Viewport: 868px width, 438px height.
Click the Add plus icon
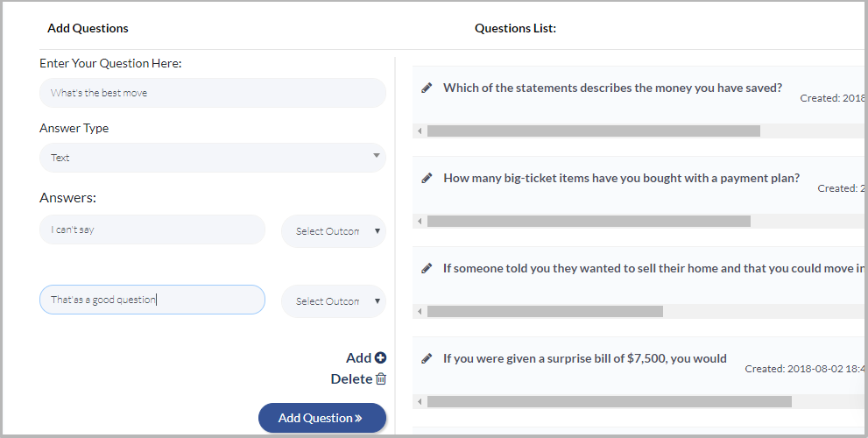click(x=380, y=357)
